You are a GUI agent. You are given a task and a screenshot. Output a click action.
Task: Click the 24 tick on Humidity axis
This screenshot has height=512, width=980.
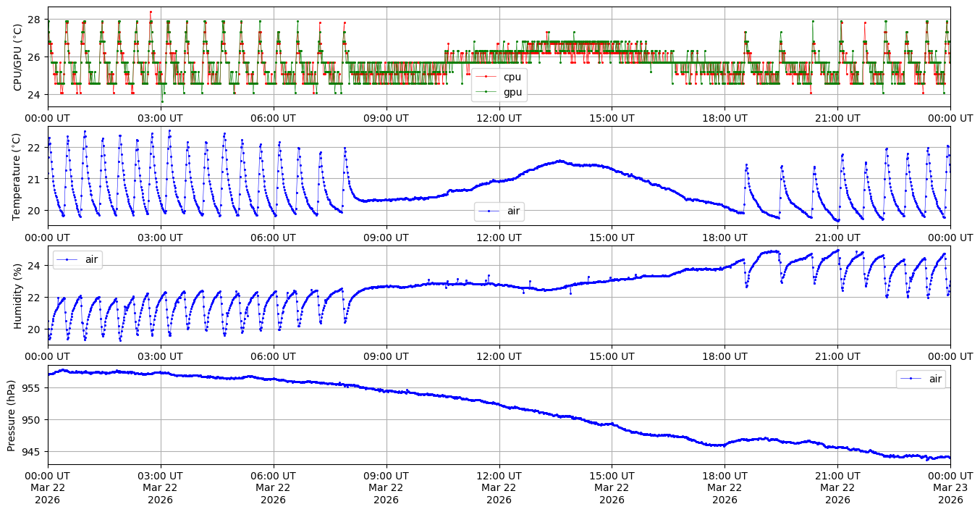35,265
